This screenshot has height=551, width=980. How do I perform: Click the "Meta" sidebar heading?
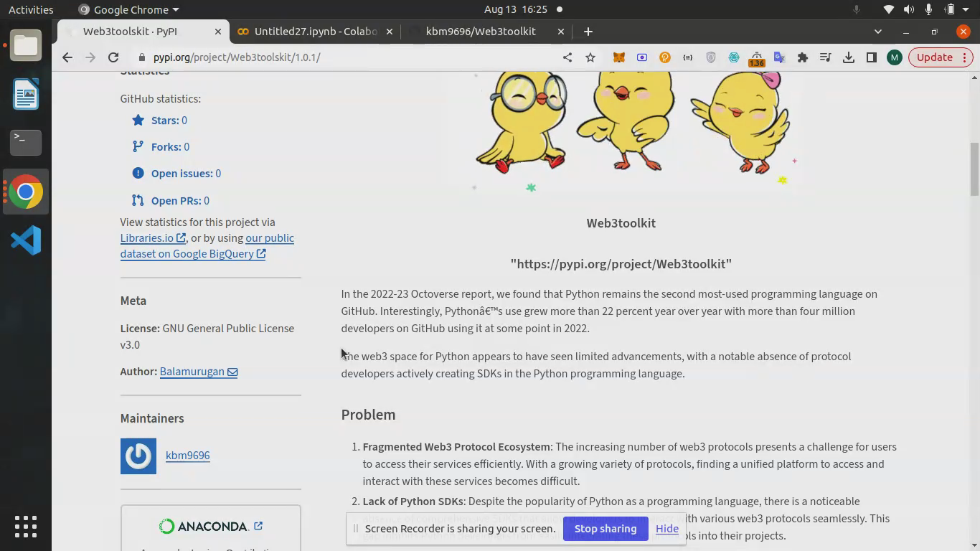[x=133, y=301]
